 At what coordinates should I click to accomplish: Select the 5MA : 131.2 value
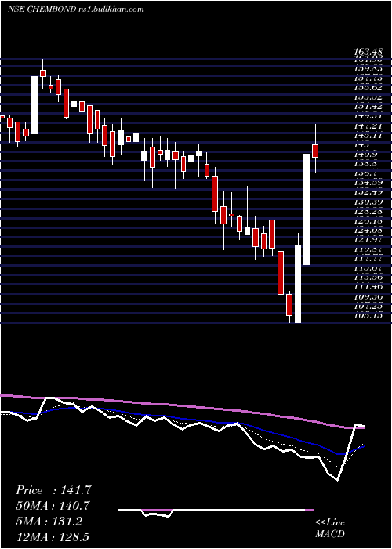49,522
